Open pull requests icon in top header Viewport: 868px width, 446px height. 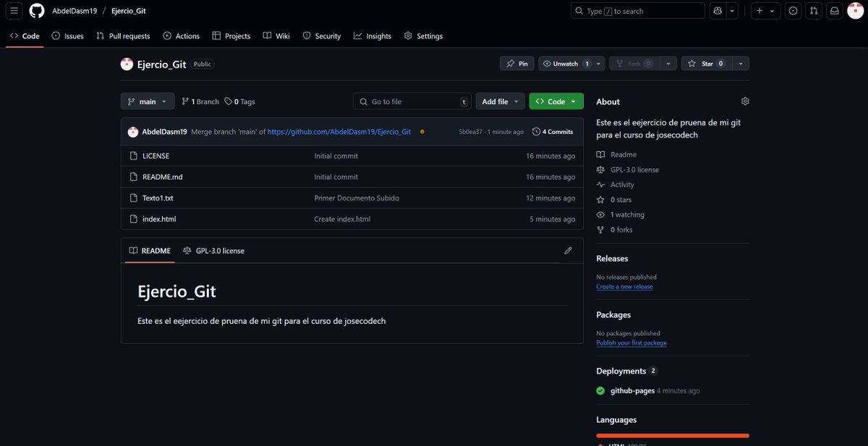pos(814,11)
